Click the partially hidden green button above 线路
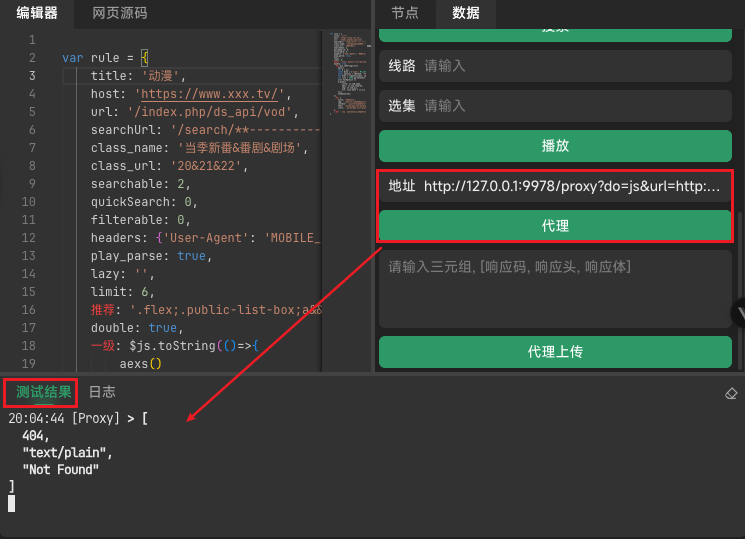Screen dimensions: 745x539 tap(555, 36)
